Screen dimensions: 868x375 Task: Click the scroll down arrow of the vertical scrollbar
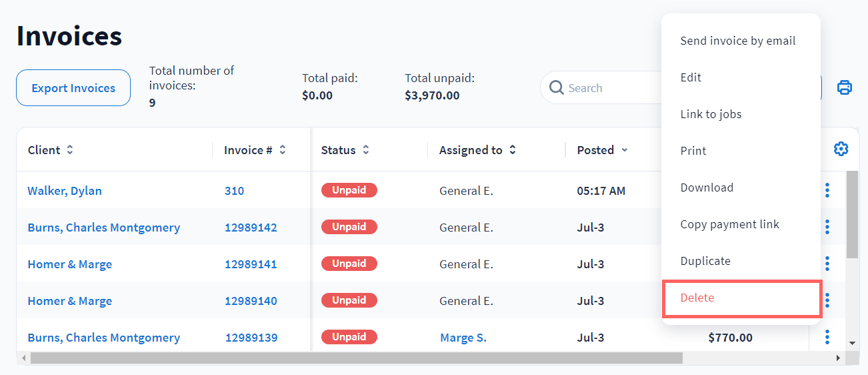coord(852,343)
